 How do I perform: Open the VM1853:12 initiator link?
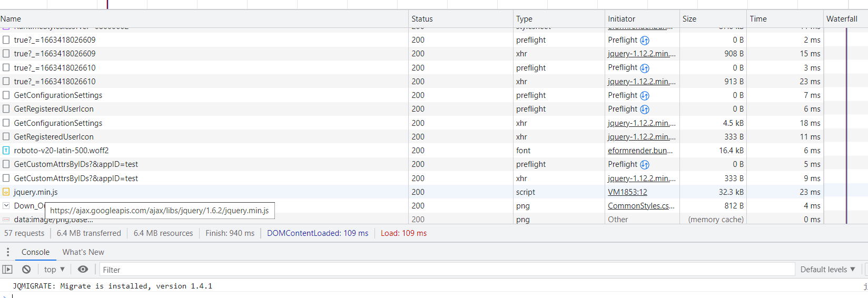(x=627, y=192)
